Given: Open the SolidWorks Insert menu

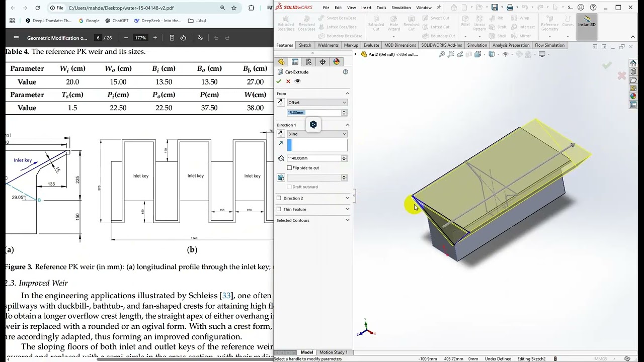Looking at the screenshot, I should pyautogui.click(x=366, y=8).
